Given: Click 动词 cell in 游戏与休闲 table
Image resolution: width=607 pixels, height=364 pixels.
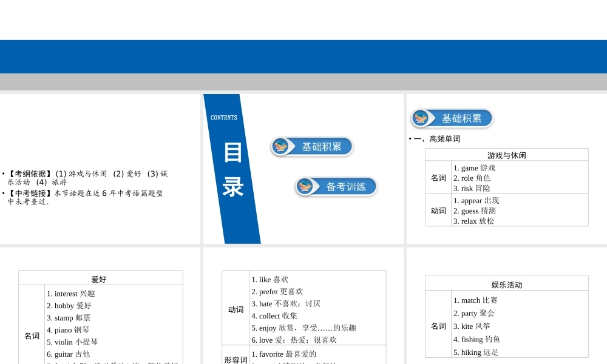Looking at the screenshot, I should (438, 211).
